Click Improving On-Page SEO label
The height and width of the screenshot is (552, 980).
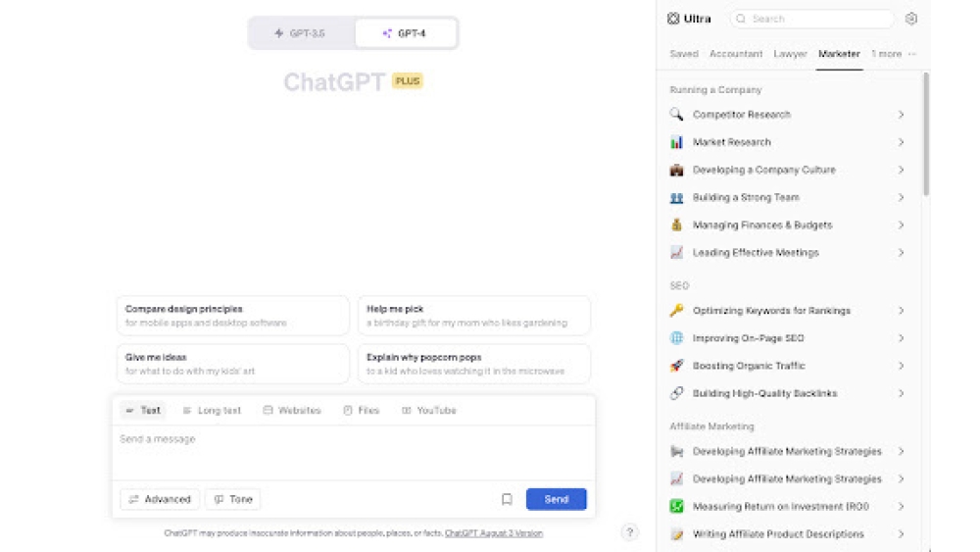click(x=748, y=338)
